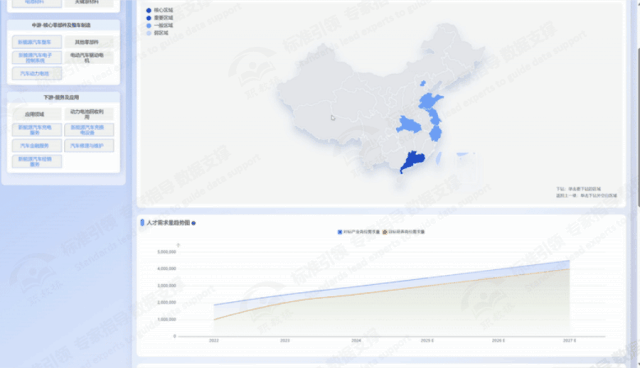Click the blue Hubei province on map
Viewport: 640px width, 368px height.
409,125
